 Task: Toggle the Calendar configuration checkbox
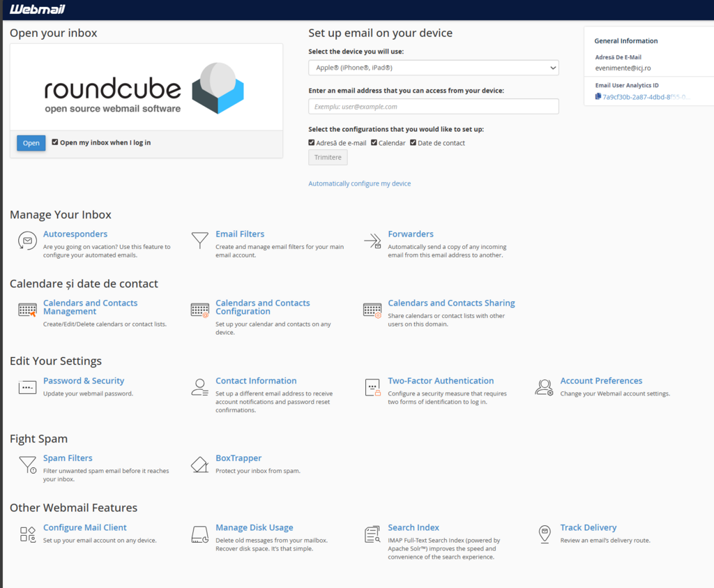point(374,143)
